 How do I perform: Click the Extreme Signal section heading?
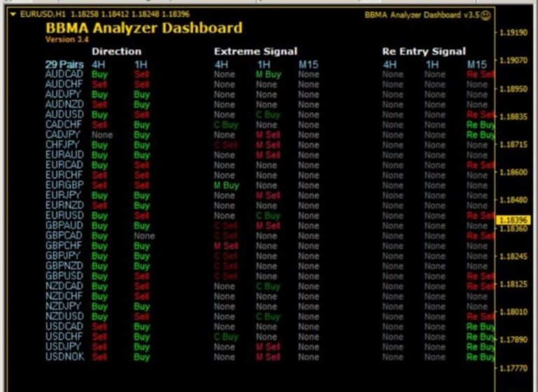point(255,51)
